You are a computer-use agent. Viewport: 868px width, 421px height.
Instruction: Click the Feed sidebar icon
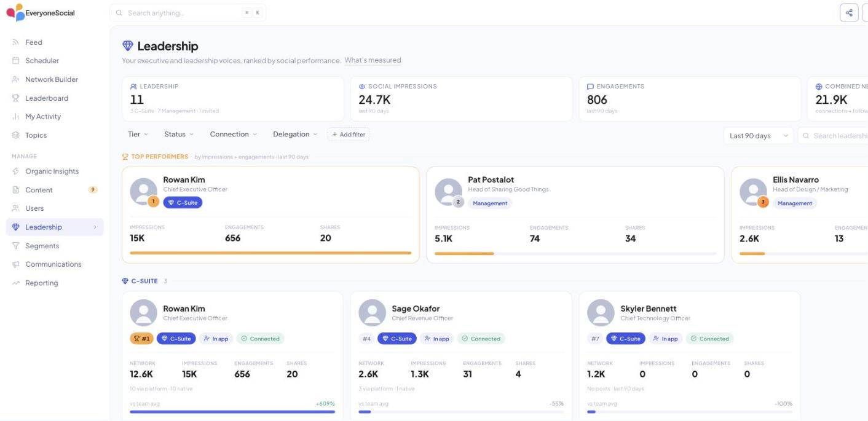[16, 42]
